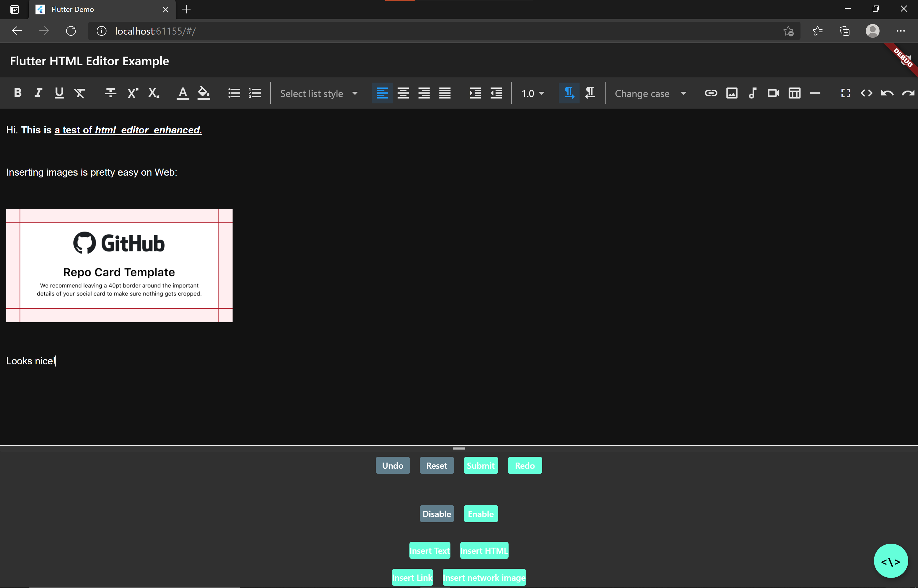Enter fullscreen editor mode

[845, 93]
